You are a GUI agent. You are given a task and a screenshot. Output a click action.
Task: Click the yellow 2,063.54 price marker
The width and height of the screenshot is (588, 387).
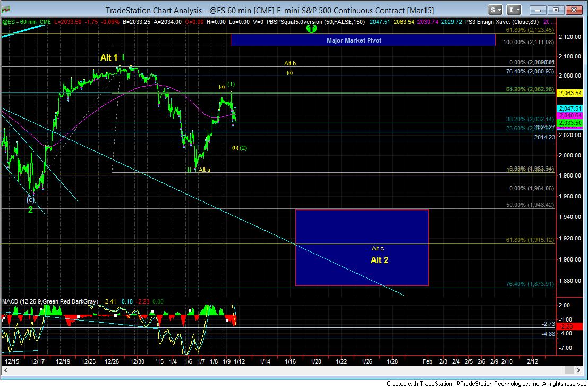click(x=570, y=93)
